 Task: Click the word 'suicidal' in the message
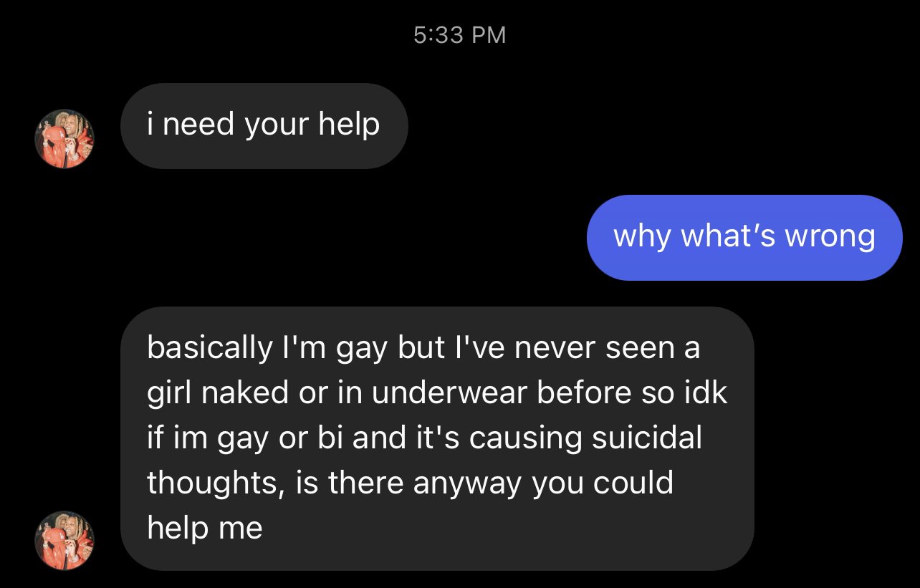[x=647, y=438]
